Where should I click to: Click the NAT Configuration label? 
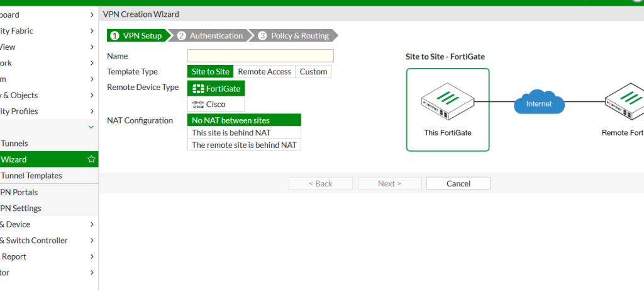pos(140,120)
